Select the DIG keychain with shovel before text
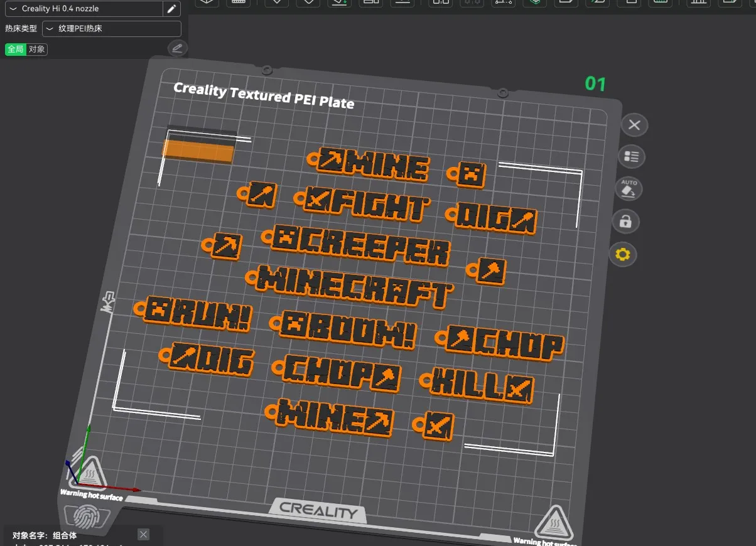Image resolution: width=756 pixels, height=546 pixels. pyautogui.click(x=206, y=360)
